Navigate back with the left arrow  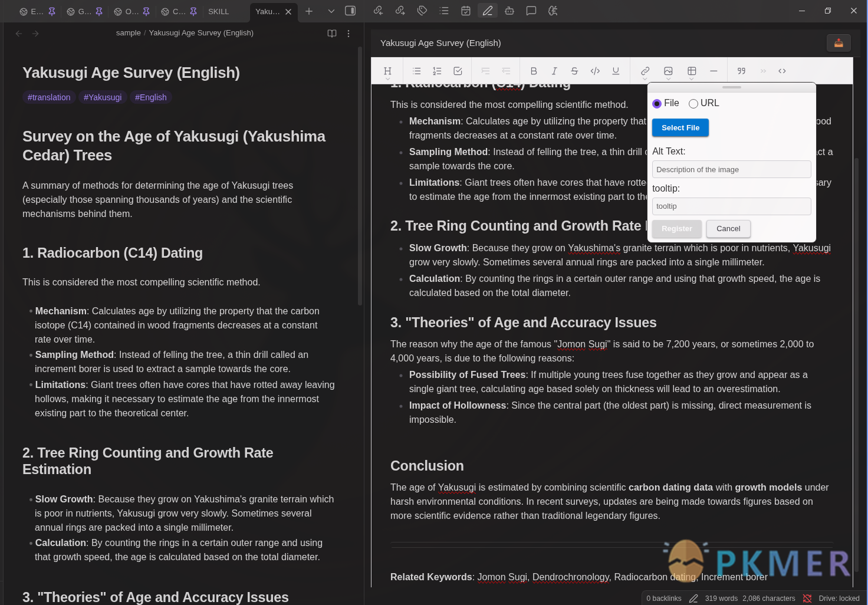pos(19,34)
